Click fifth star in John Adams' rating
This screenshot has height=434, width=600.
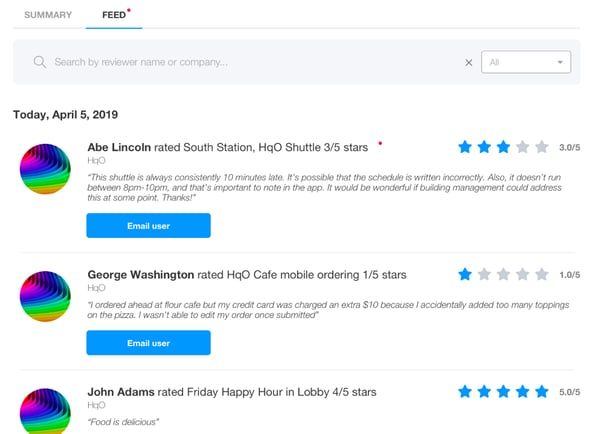point(541,392)
